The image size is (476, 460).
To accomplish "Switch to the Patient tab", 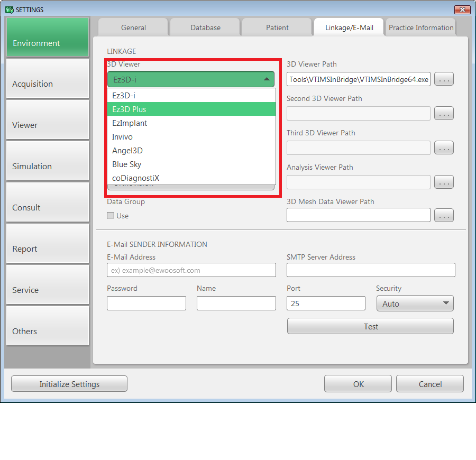I will (277, 27).
